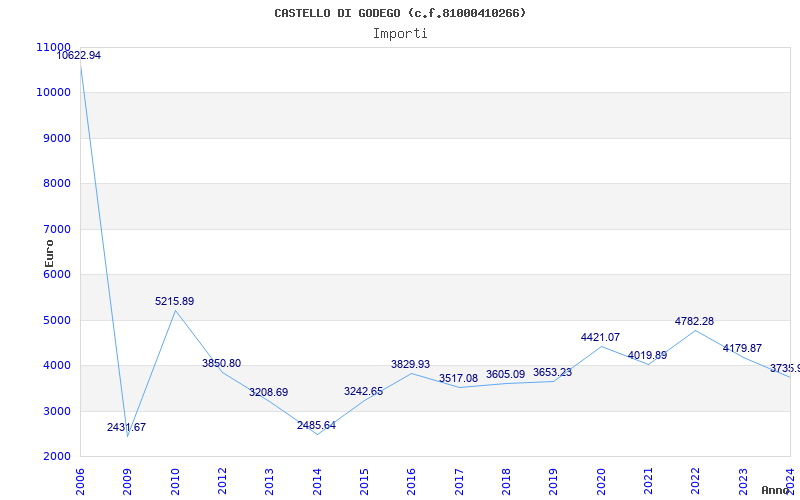Select data label 2485.64
This screenshot has height=500, width=800.
[316, 426]
